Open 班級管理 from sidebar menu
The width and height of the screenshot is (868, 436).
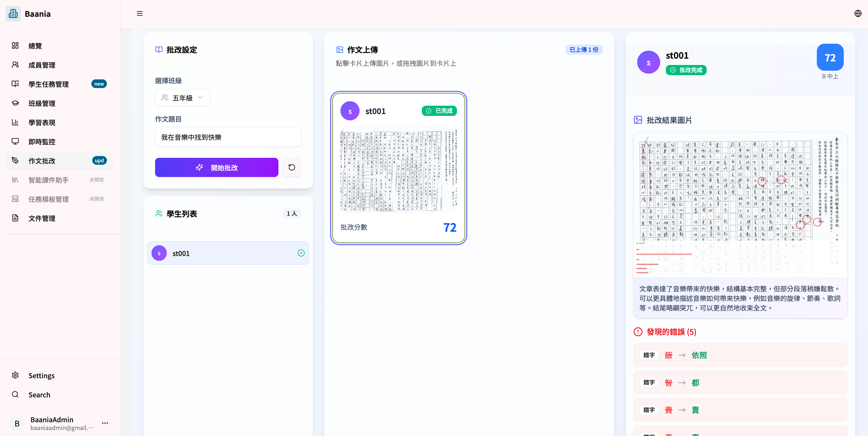point(42,103)
